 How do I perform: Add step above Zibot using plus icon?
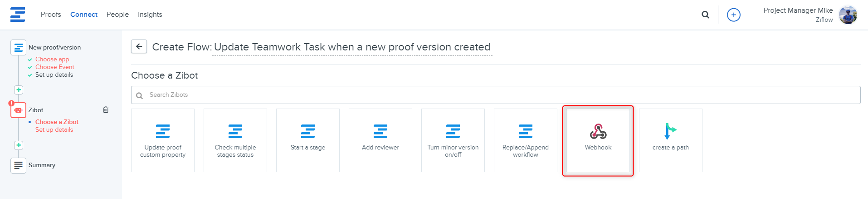pyautogui.click(x=19, y=90)
